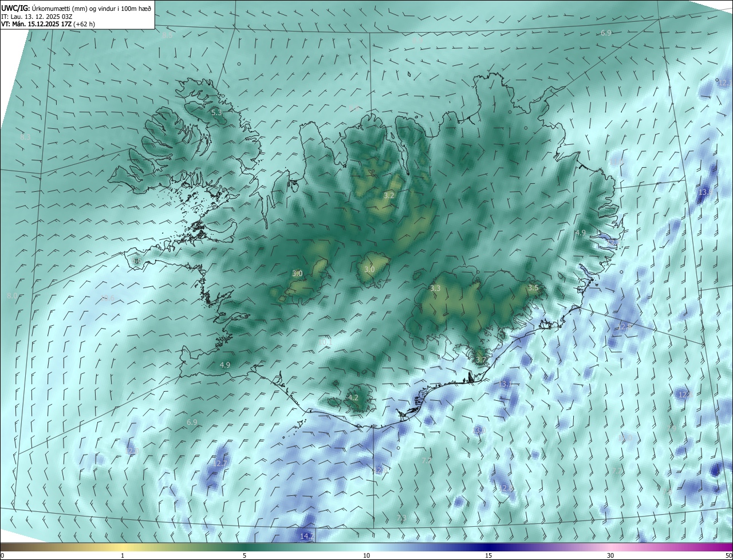This screenshot has width=733, height=560.
Task: Click the 'UWC/IG: Úrkomumætti (mm)' title line
Action: coord(76,7)
